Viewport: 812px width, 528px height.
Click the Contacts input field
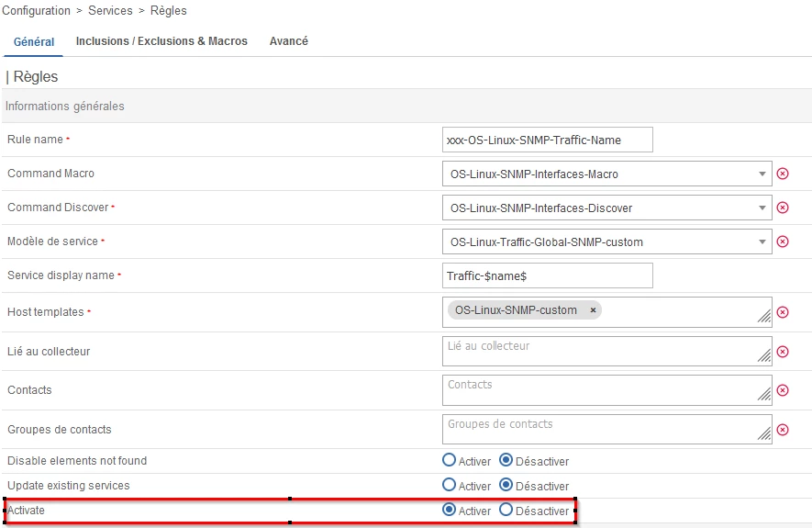(x=606, y=390)
